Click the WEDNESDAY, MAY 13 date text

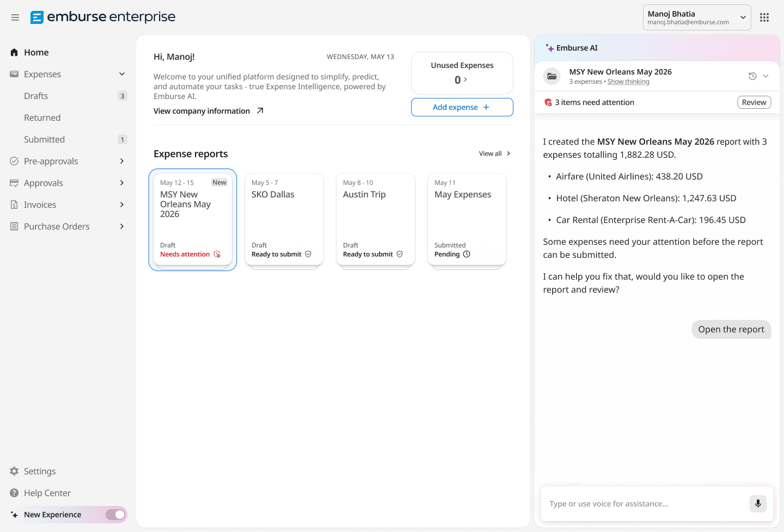(x=360, y=57)
